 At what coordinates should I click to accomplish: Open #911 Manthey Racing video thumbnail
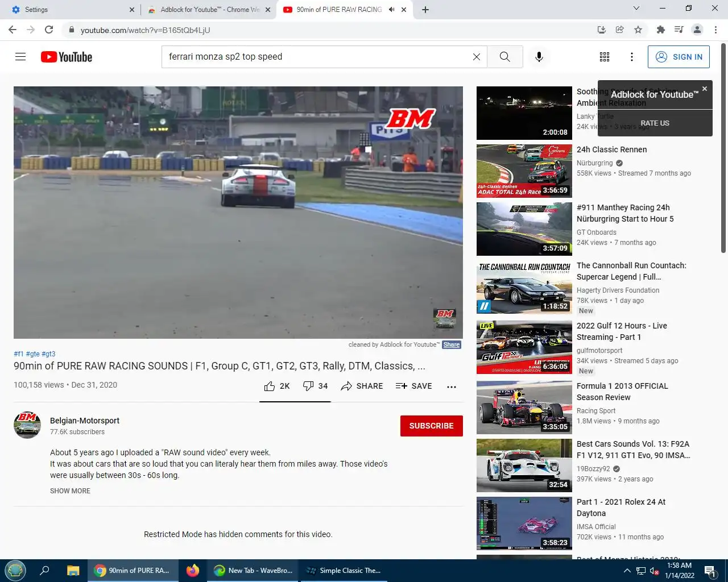pyautogui.click(x=524, y=229)
